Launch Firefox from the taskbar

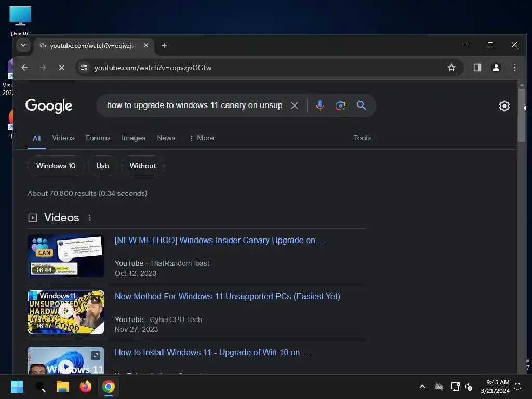pyautogui.click(x=86, y=387)
